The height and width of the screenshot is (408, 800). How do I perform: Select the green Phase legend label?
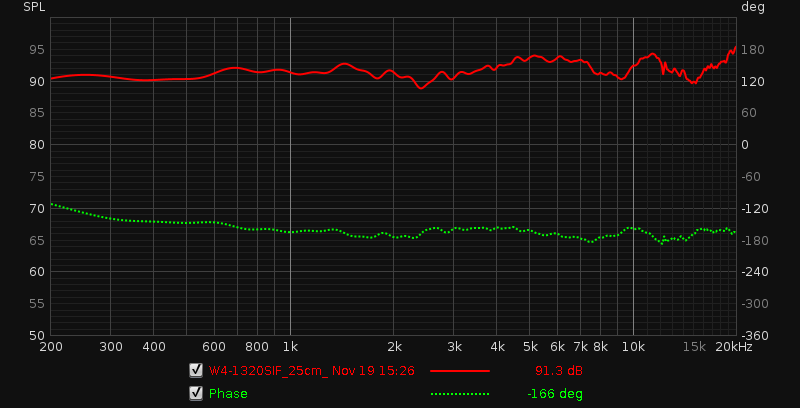(x=228, y=394)
